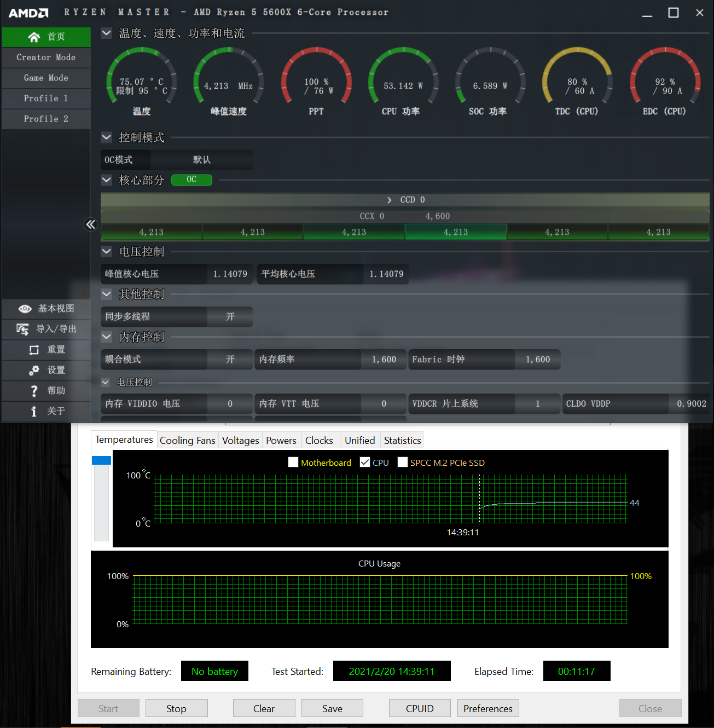The image size is (714, 728).
Task: Click the greyed-out Close button in test window
Action: [650, 708]
